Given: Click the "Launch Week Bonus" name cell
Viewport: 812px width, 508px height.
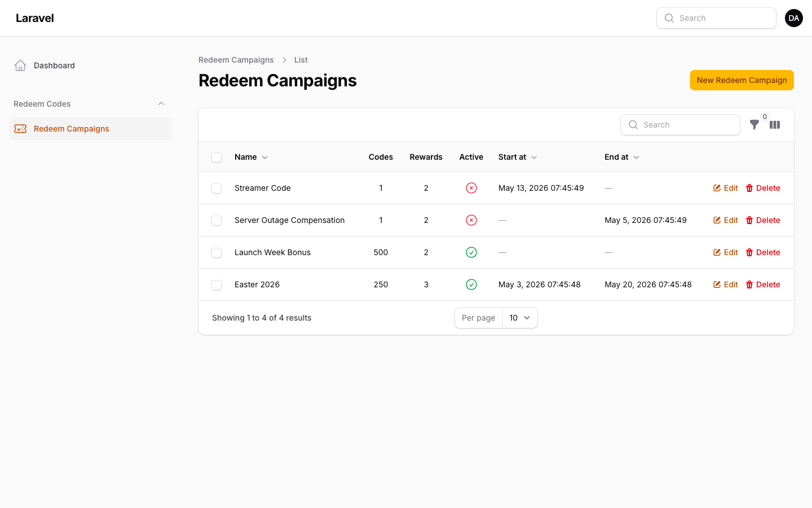Looking at the screenshot, I should (x=272, y=252).
